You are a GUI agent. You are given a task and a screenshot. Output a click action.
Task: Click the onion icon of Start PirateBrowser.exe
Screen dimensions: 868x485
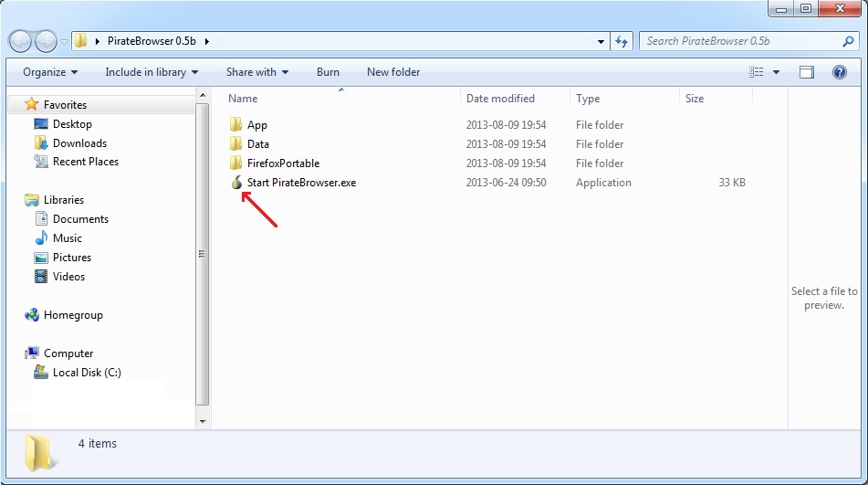coord(236,182)
